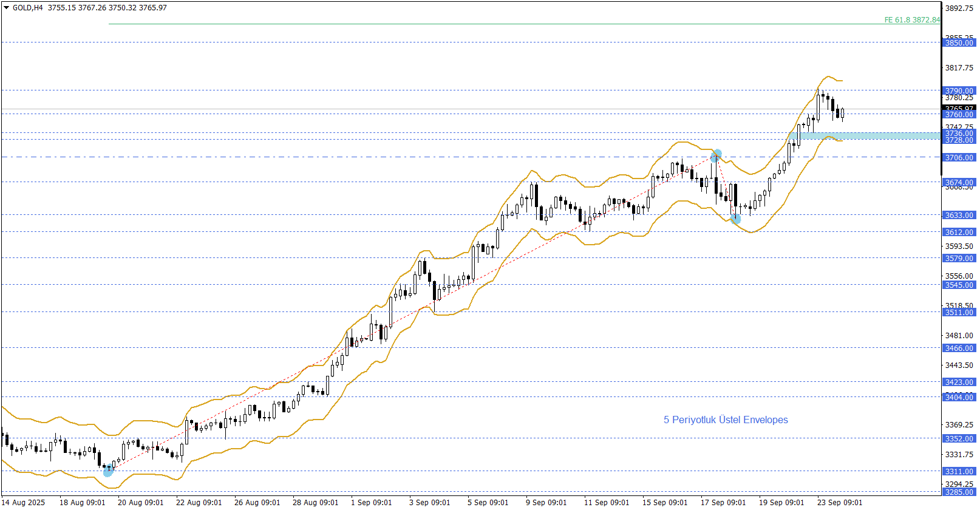The height and width of the screenshot is (510, 980).
Task: Open the chart dropdown arrow beside GOLD,H4
Action: (x=6, y=8)
